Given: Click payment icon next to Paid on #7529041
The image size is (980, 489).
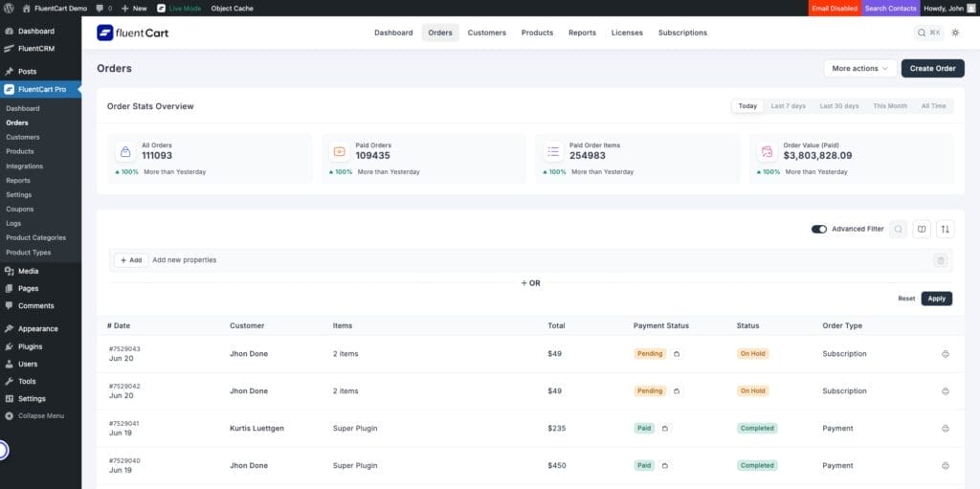Looking at the screenshot, I should point(665,429).
